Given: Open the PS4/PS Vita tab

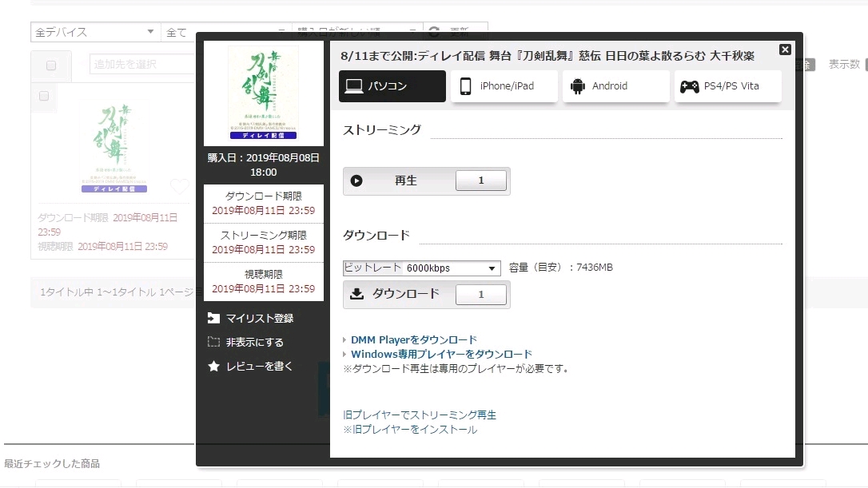Looking at the screenshot, I should [727, 85].
